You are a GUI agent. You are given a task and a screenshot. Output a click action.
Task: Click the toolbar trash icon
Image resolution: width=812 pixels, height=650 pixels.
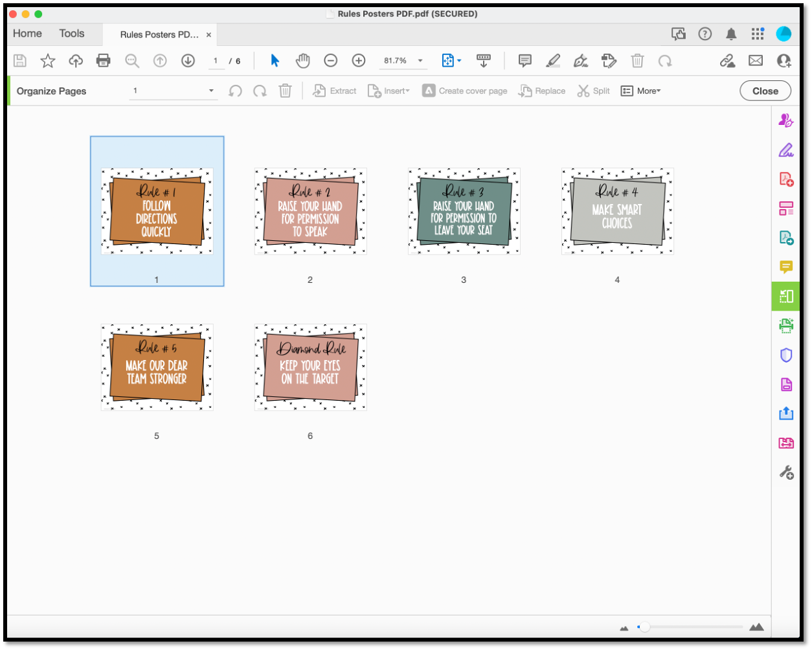point(637,61)
